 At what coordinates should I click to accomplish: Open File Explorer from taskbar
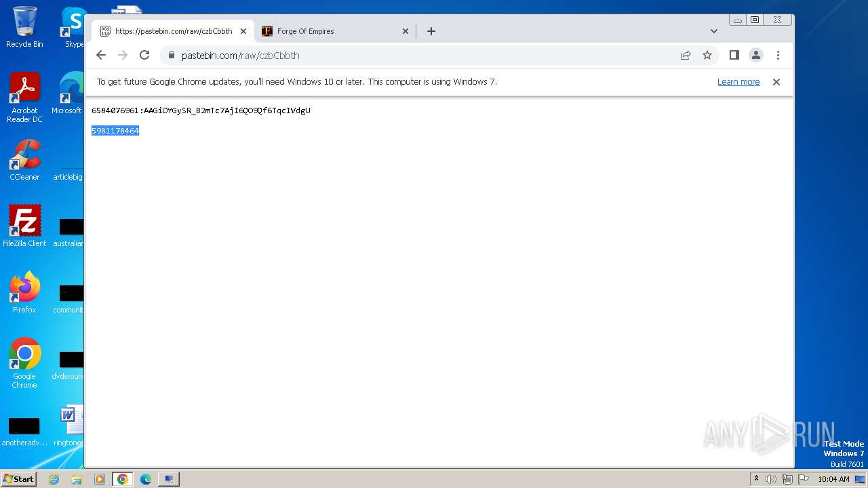77,479
